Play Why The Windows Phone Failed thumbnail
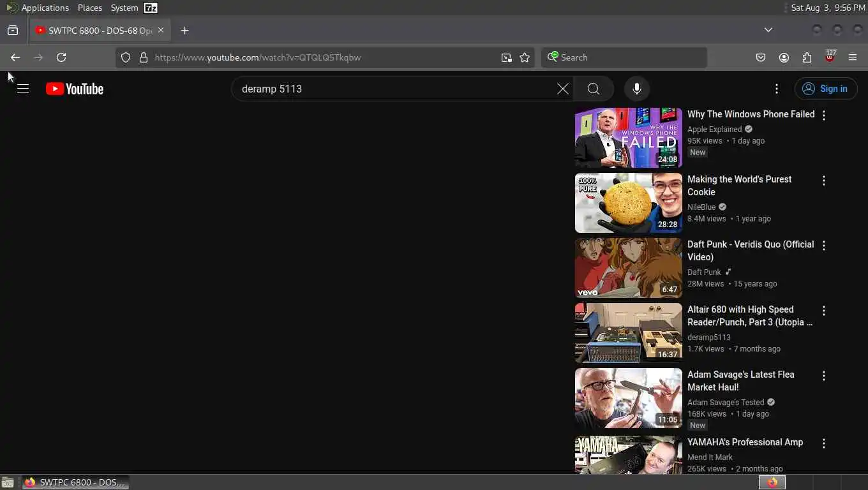Viewport: 868px width, 490px height. (629, 138)
